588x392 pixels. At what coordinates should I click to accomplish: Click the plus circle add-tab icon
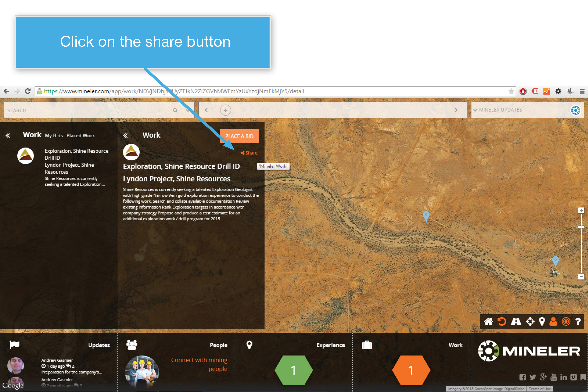(225, 110)
